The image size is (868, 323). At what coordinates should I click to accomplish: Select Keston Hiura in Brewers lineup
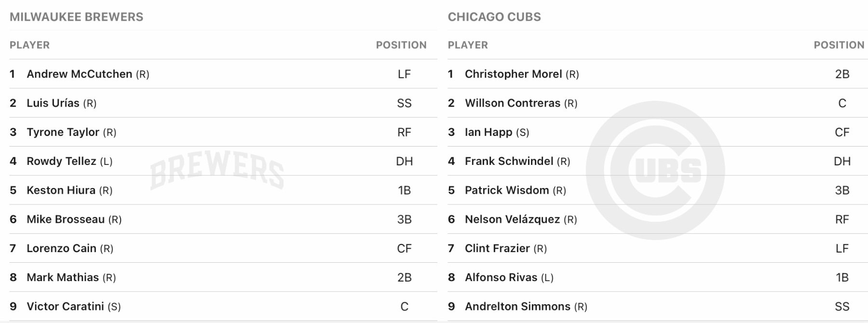point(61,190)
